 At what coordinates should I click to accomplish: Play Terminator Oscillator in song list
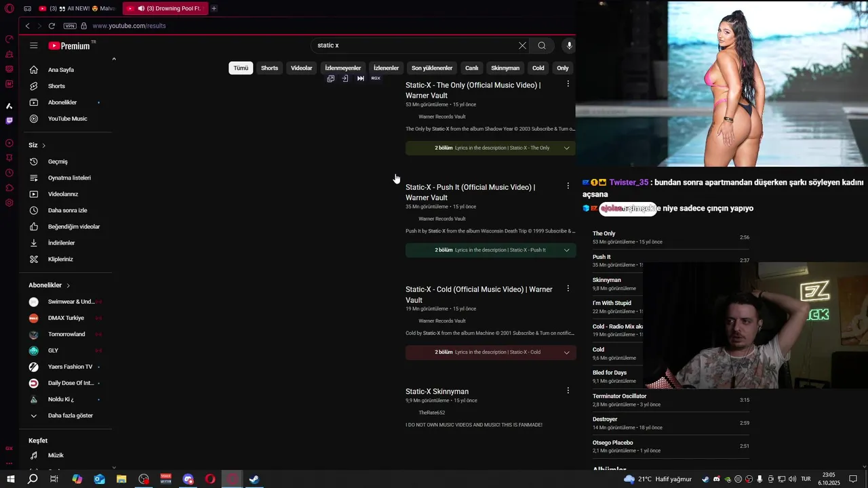point(671,400)
